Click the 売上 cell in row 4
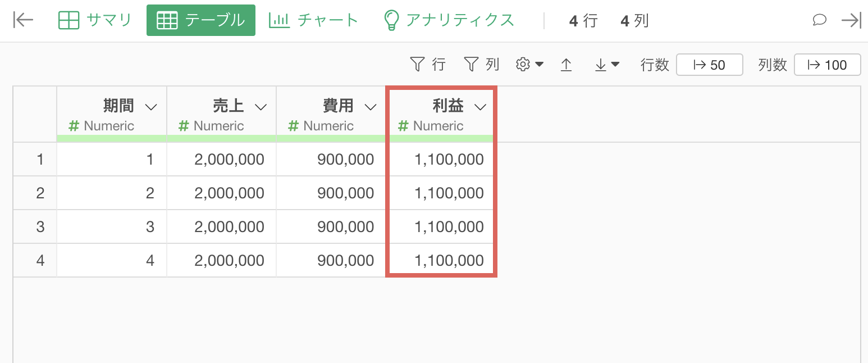 point(222,260)
